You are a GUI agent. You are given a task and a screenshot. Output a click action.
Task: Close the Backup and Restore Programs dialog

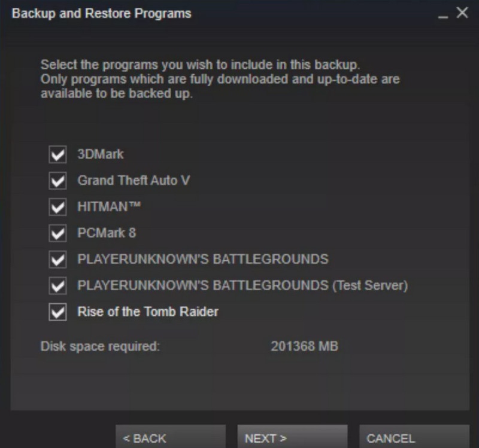[462, 13]
